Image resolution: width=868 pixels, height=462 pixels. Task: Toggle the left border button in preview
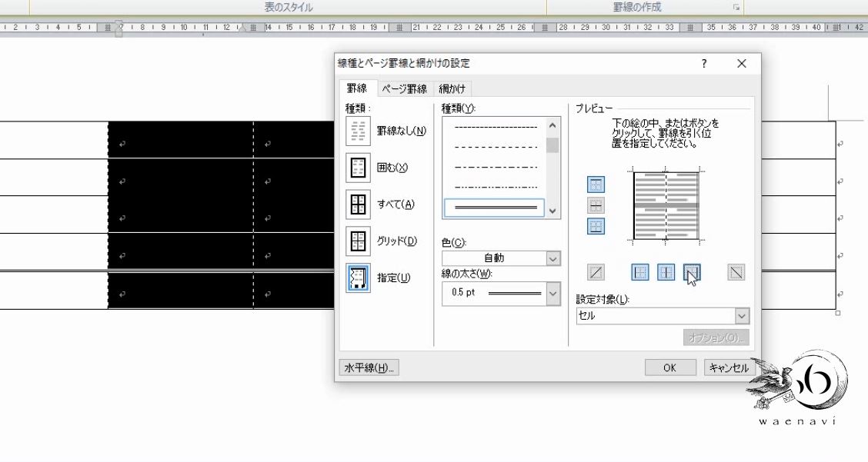(x=640, y=272)
